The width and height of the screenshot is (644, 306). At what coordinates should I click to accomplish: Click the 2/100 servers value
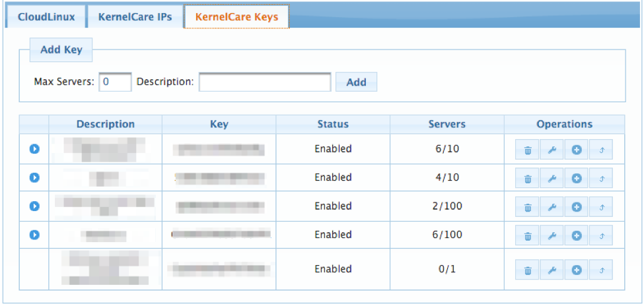(447, 206)
